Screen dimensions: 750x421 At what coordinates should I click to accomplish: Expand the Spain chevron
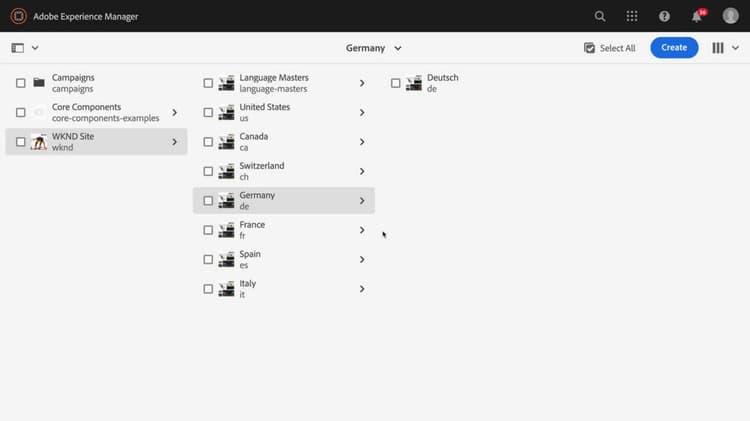click(x=362, y=260)
